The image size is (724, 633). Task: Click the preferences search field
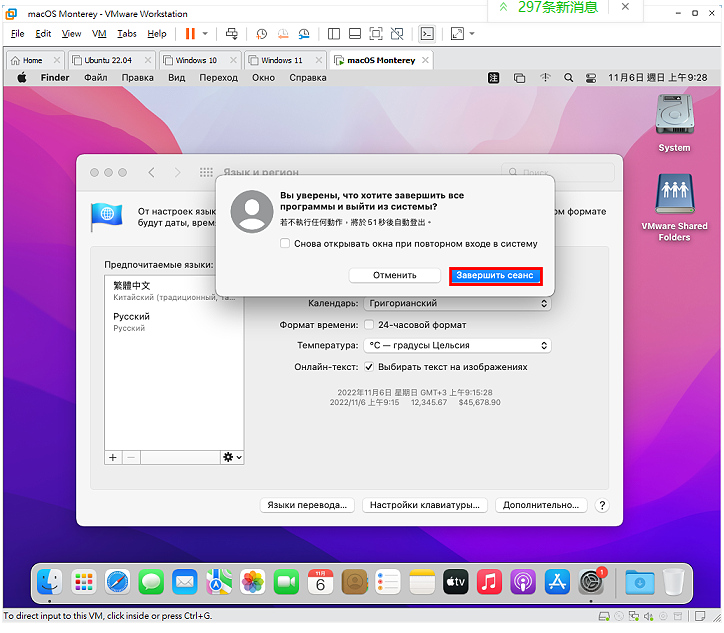558,172
